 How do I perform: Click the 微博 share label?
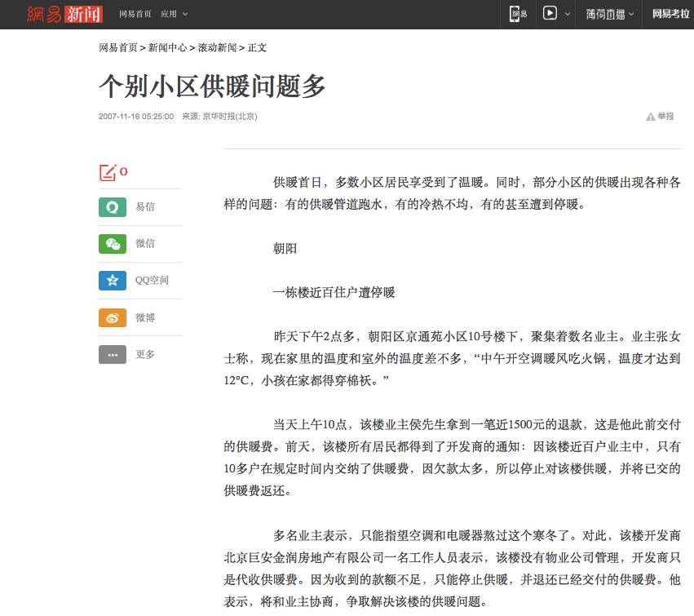click(145, 317)
